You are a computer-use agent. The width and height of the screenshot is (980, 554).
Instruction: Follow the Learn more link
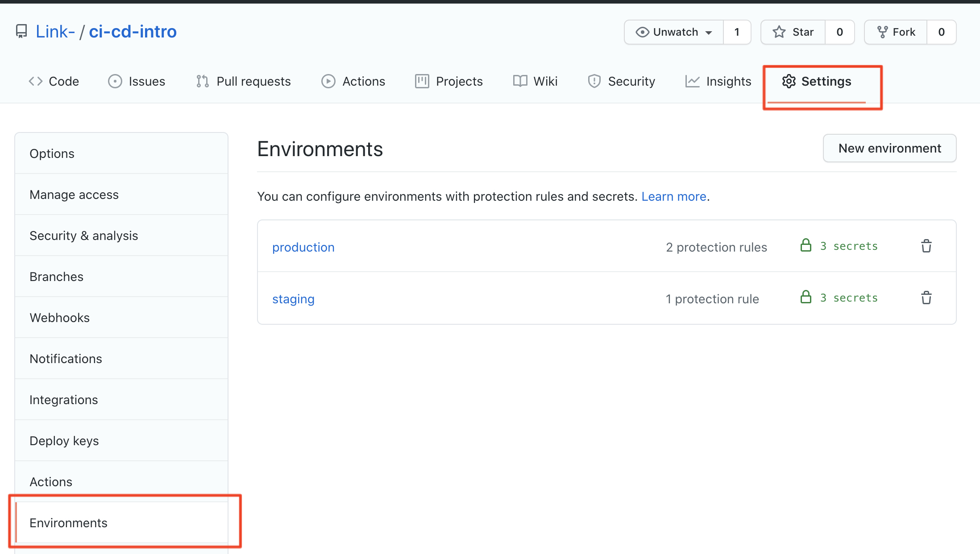click(673, 196)
